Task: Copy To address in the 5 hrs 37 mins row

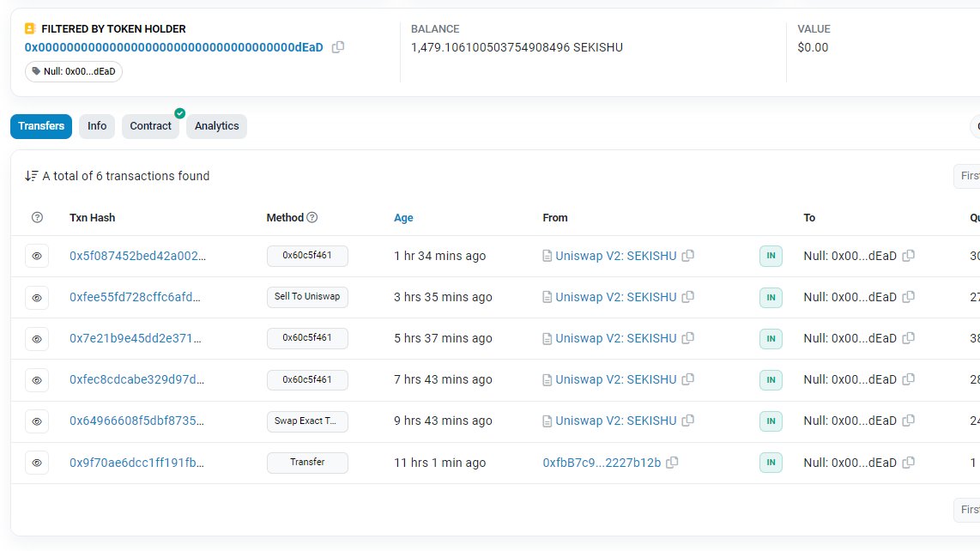Action: 909,338
